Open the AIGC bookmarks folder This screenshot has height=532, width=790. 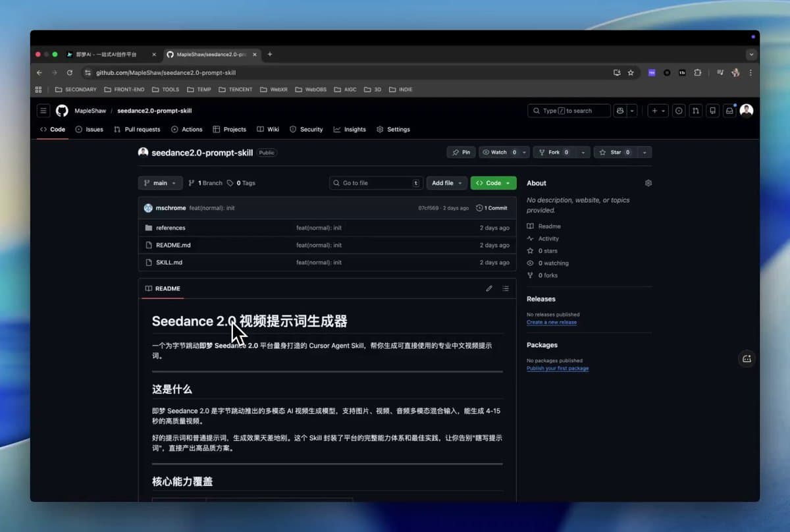pyautogui.click(x=346, y=89)
